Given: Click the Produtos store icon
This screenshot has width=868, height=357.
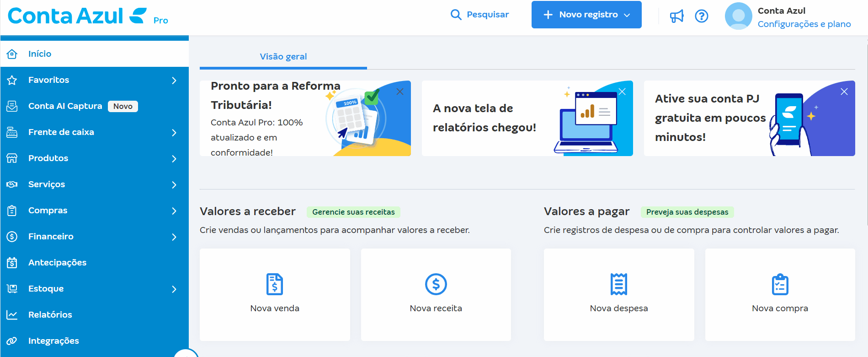Looking at the screenshot, I should click(12, 158).
